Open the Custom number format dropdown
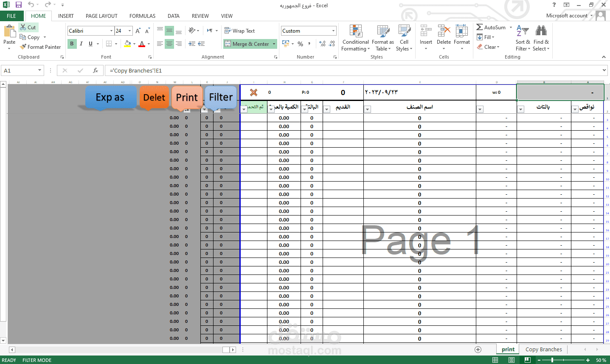 pos(333,31)
